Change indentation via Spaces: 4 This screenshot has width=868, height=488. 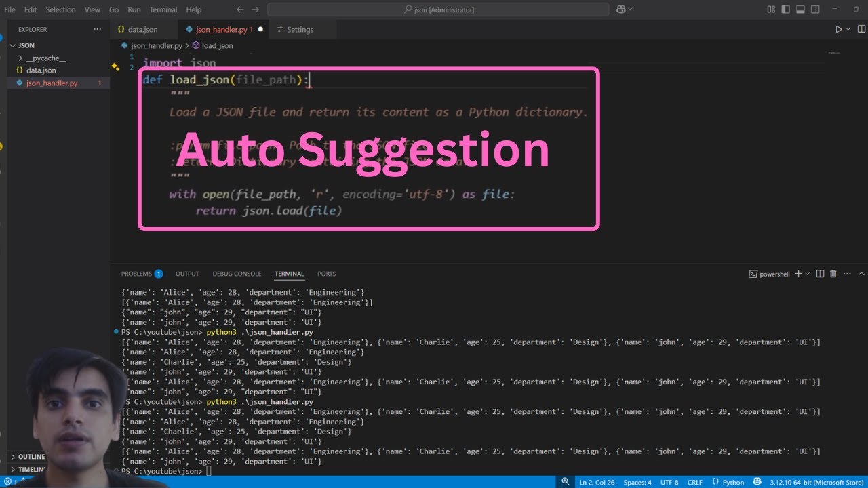point(637,483)
